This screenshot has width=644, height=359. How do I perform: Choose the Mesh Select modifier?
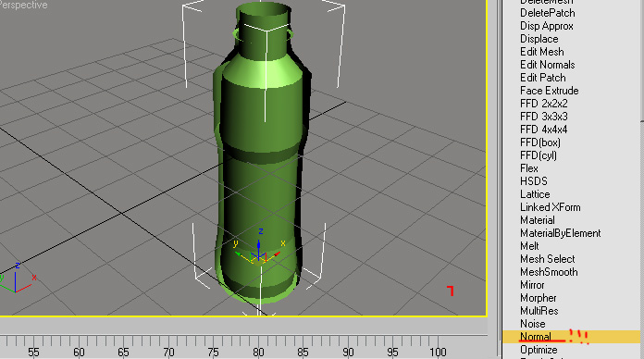point(548,259)
